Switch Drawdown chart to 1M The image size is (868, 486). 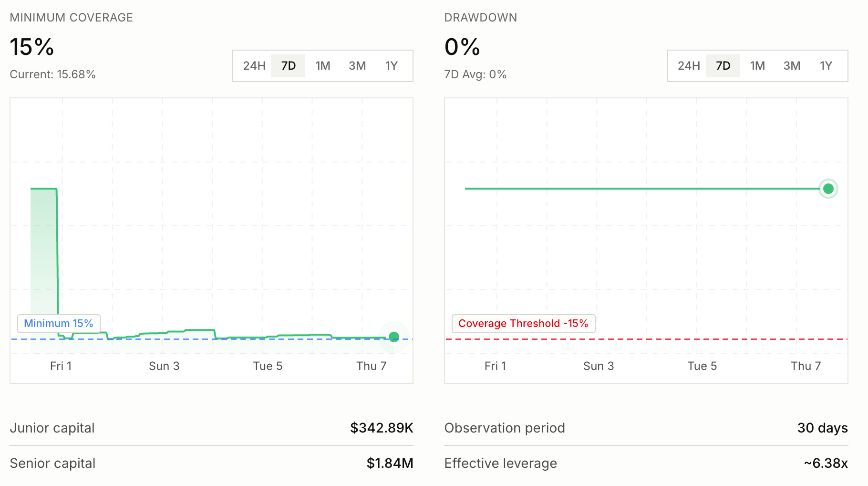(x=757, y=66)
